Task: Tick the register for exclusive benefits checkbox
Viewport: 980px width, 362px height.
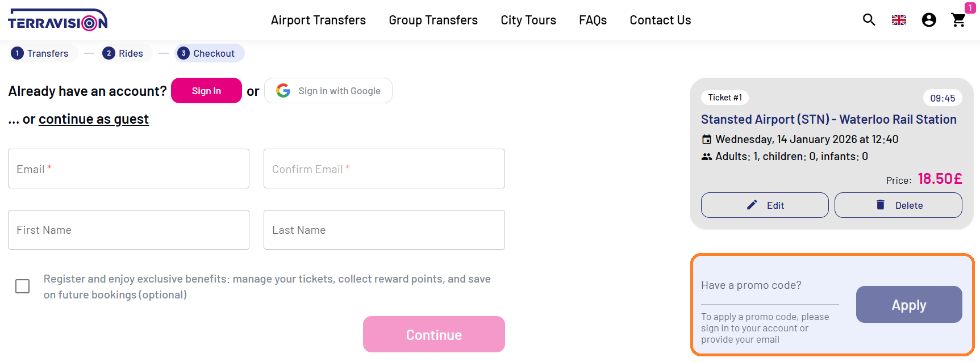Action: tap(23, 287)
